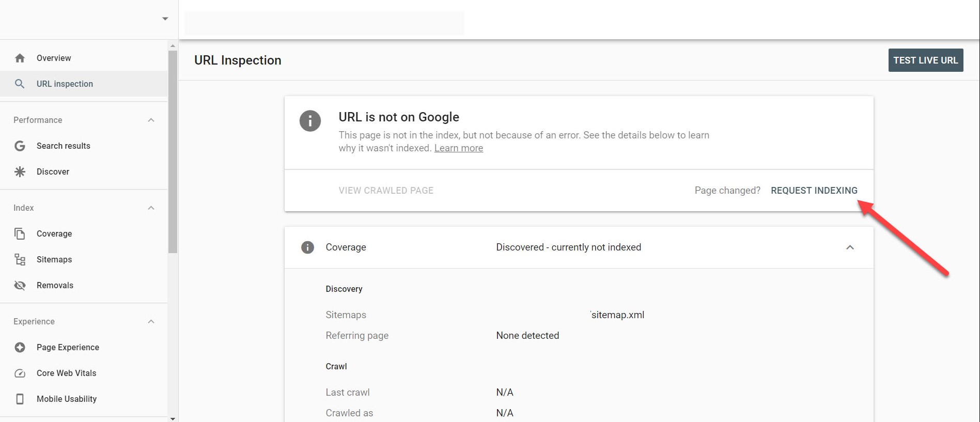Select the Overview home icon
Screen dimensions: 980x422
pos(20,58)
